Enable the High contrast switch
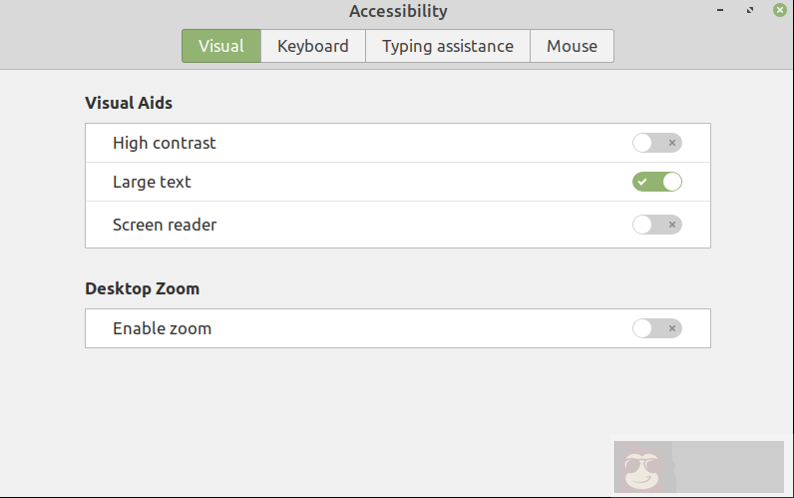Image resolution: width=794 pixels, height=498 pixels. pos(657,143)
